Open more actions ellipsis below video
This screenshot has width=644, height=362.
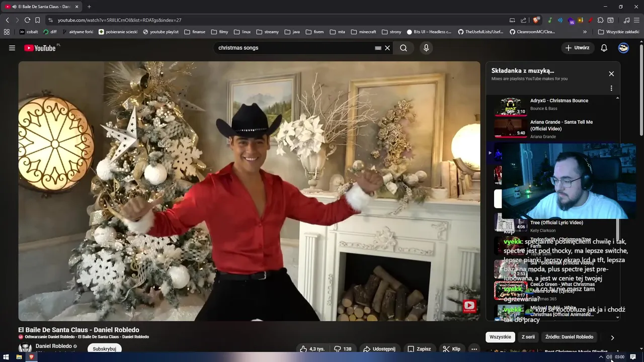point(474,349)
